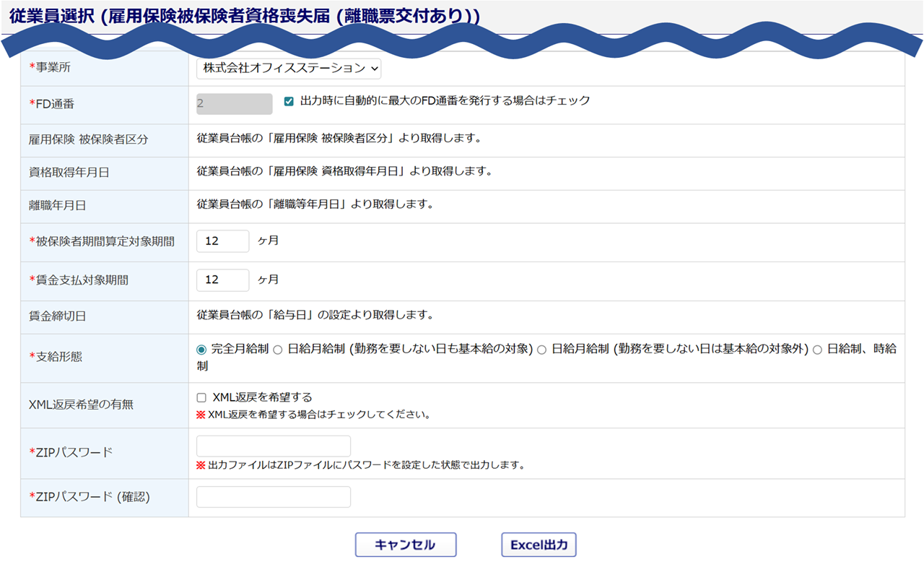This screenshot has height=562, width=924.
Task: Click the red XML返戻 note text
Action: tap(318, 415)
